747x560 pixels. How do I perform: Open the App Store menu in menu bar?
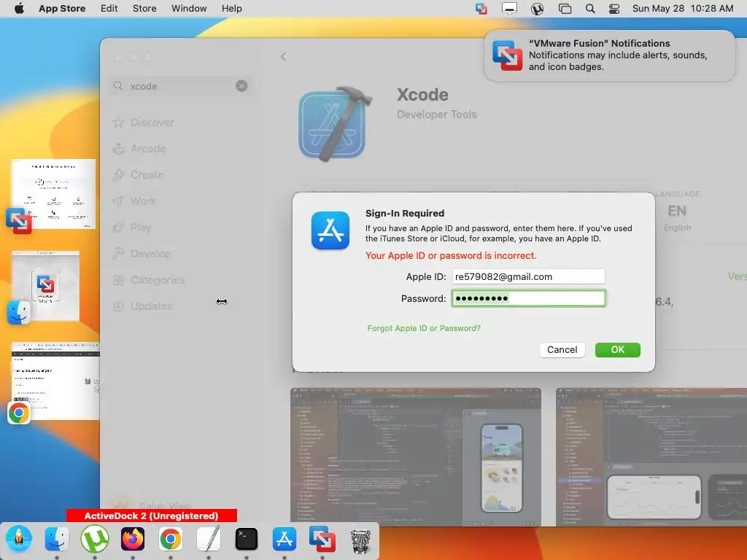pos(62,9)
